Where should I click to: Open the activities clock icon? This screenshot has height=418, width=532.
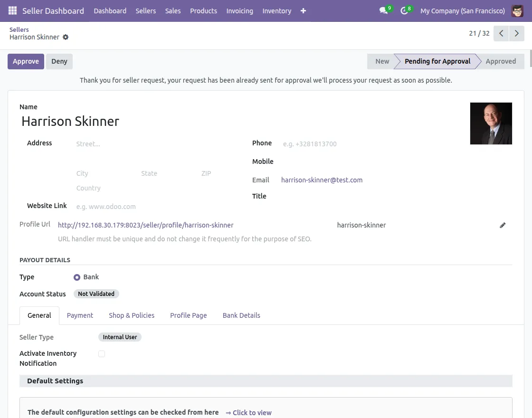(x=404, y=10)
